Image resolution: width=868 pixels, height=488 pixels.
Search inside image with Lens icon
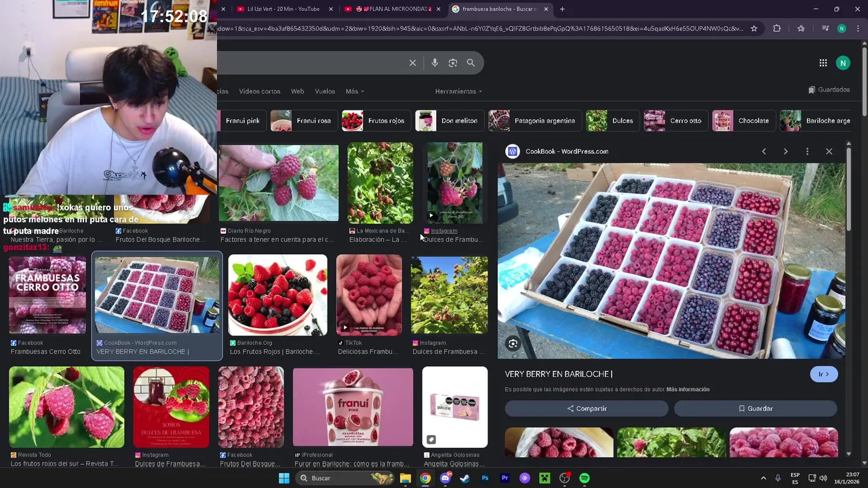point(513,344)
